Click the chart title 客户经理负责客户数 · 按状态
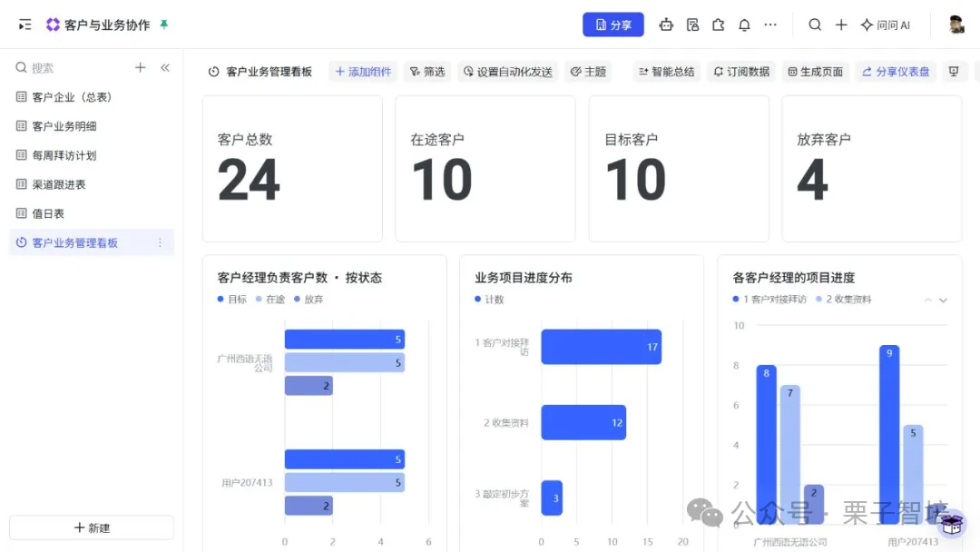The image size is (980, 552). [x=299, y=278]
